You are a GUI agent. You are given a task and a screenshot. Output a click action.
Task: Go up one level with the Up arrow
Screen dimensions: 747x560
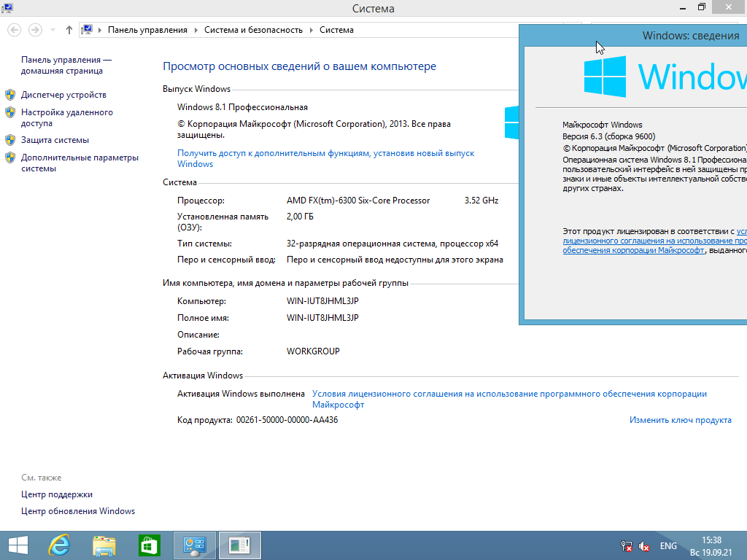click(x=69, y=30)
